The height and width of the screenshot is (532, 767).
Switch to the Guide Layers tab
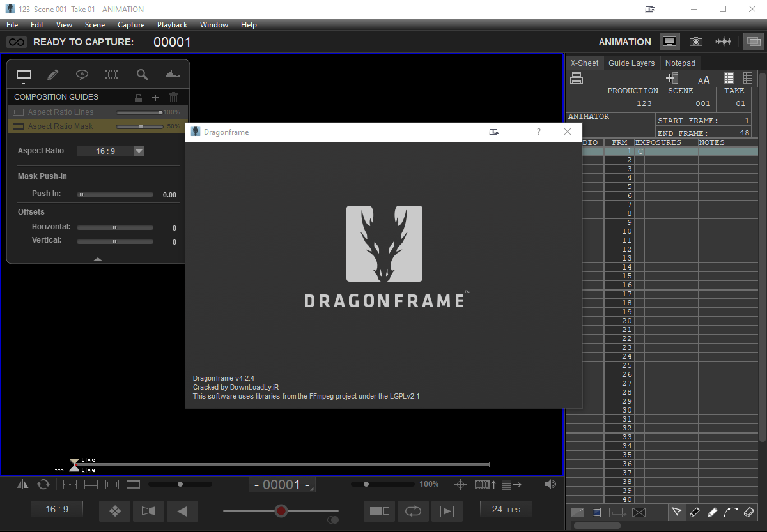[x=631, y=63]
